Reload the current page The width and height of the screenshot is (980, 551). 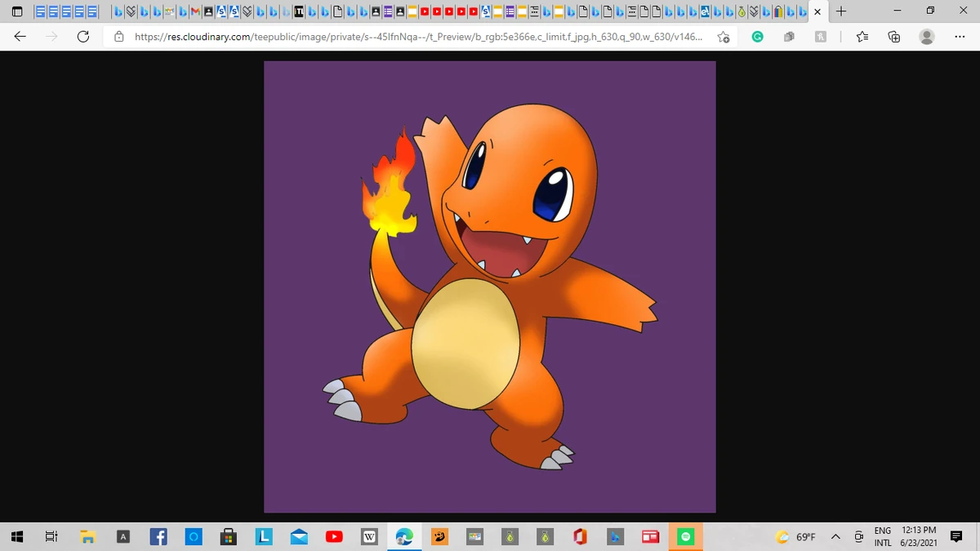click(x=82, y=36)
